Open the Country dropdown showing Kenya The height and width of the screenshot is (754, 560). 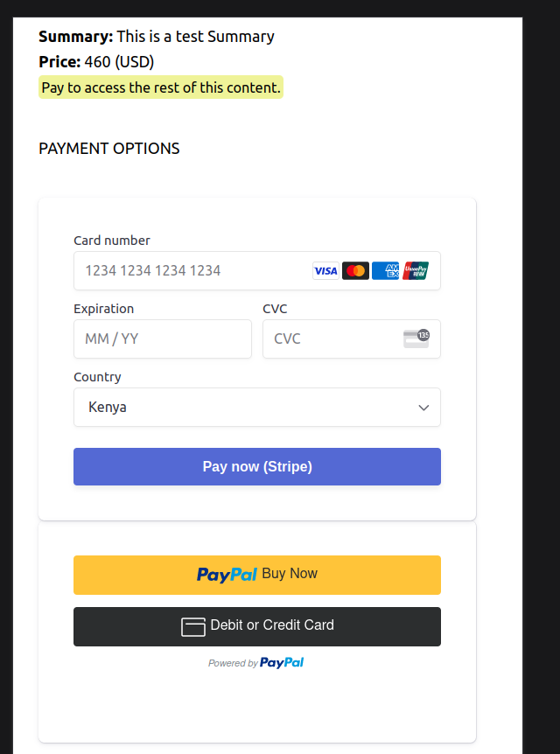pos(245,407)
